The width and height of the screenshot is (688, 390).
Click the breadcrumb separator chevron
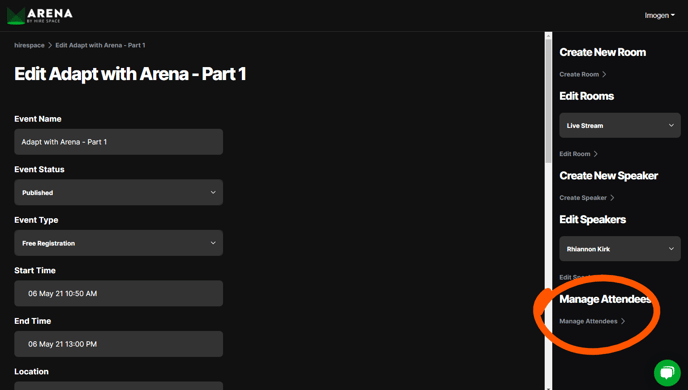pos(50,45)
